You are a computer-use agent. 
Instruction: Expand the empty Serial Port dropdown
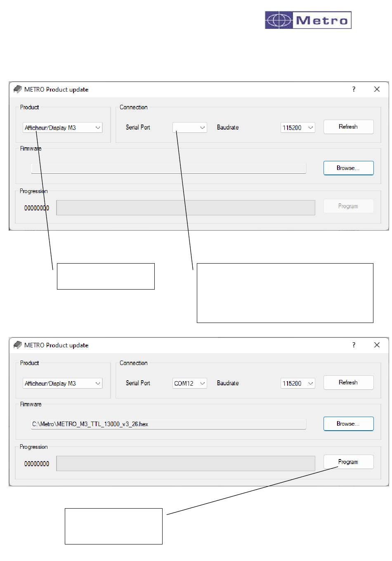click(x=189, y=128)
